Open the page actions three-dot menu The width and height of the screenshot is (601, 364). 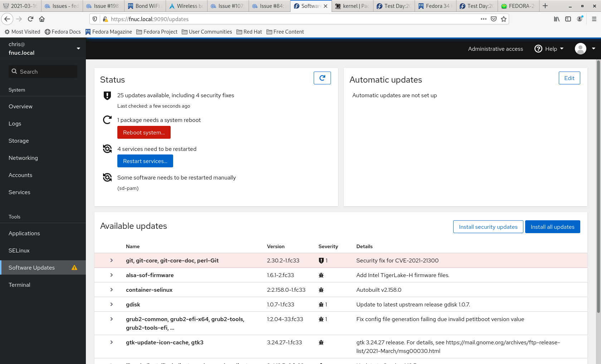484,19
